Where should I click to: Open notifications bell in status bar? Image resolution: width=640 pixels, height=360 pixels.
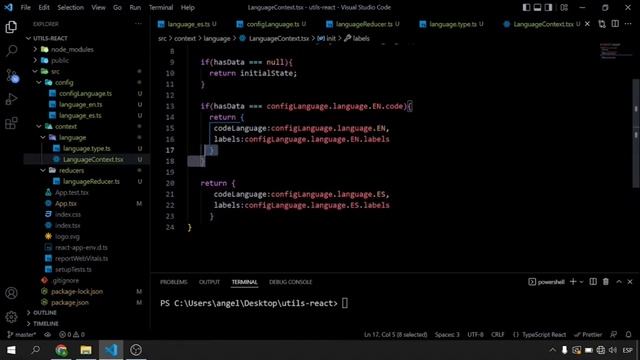(x=629, y=335)
